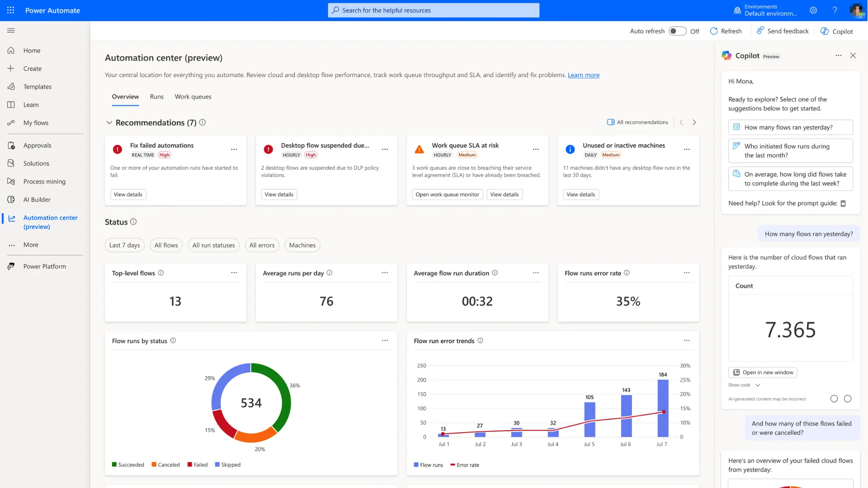The width and height of the screenshot is (868, 488).
Task: Click the search input field at top
Action: [x=434, y=10]
